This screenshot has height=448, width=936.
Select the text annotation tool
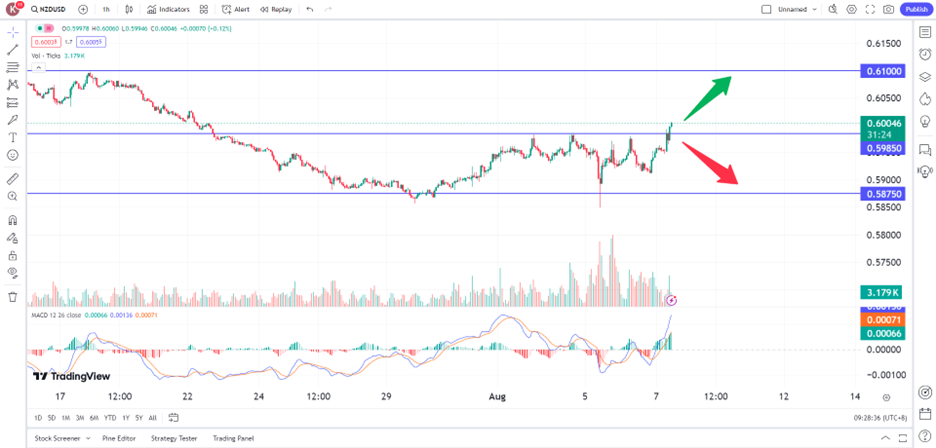point(13,137)
